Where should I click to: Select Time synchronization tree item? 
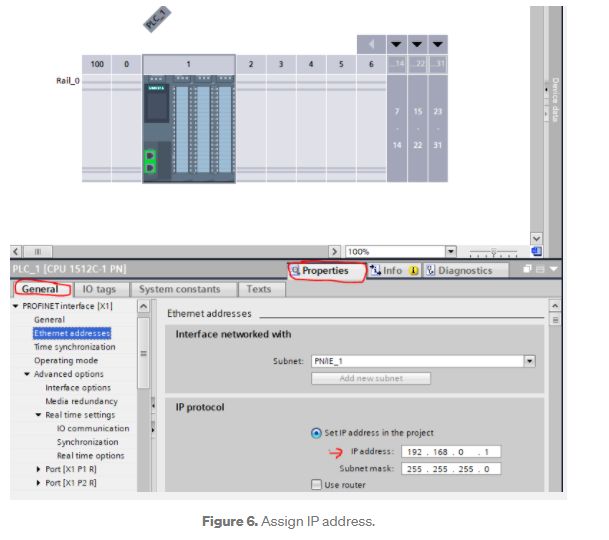tap(75, 347)
